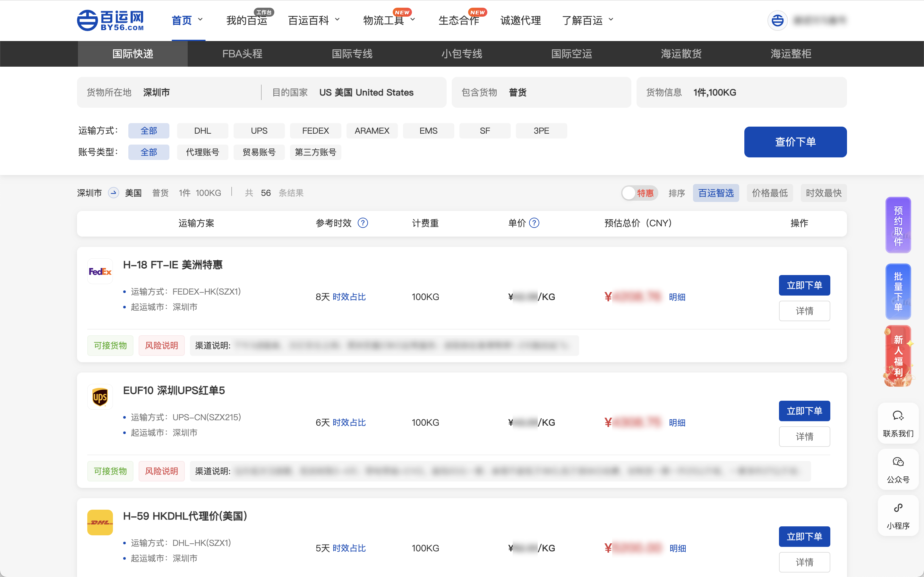Image resolution: width=924 pixels, height=577 pixels.
Task: 选择账号类型为贸易账号
Action: [x=259, y=152]
